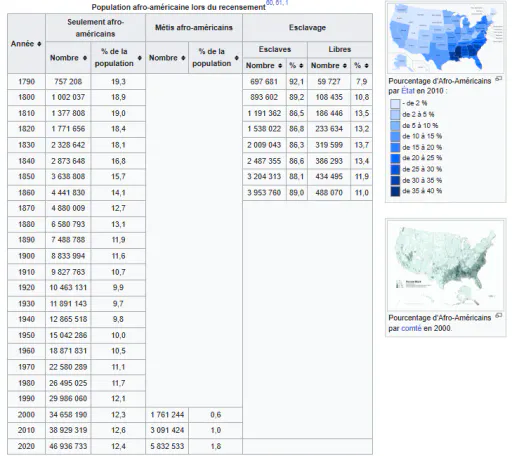
Task: Enlarge the 2010 state map icon
Action: coord(498,79)
